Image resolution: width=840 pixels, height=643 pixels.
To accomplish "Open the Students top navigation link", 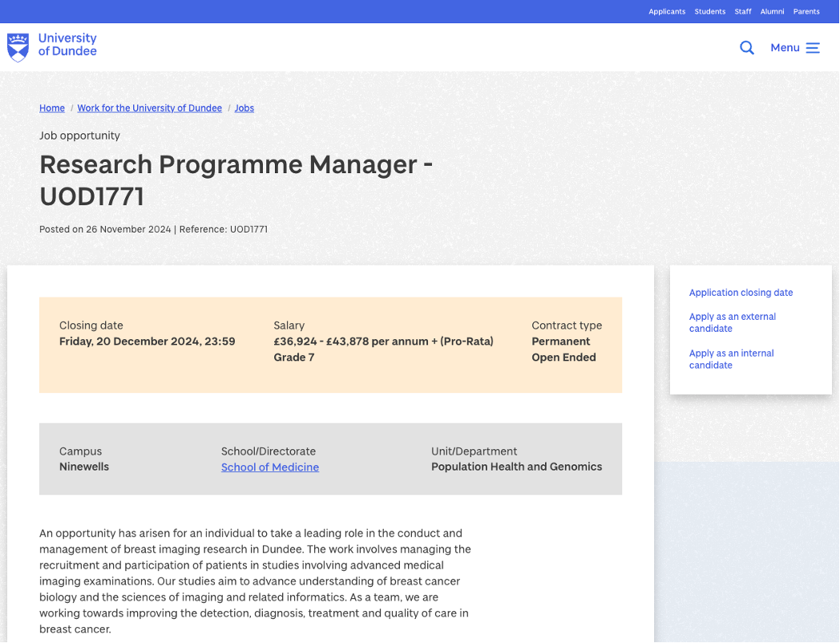I will click(709, 12).
